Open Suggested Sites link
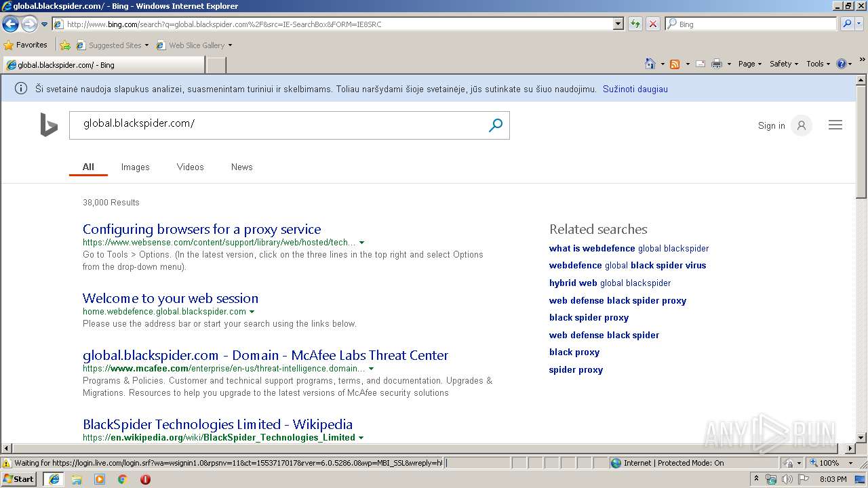Image resolution: width=868 pixels, height=488 pixels. [112, 45]
